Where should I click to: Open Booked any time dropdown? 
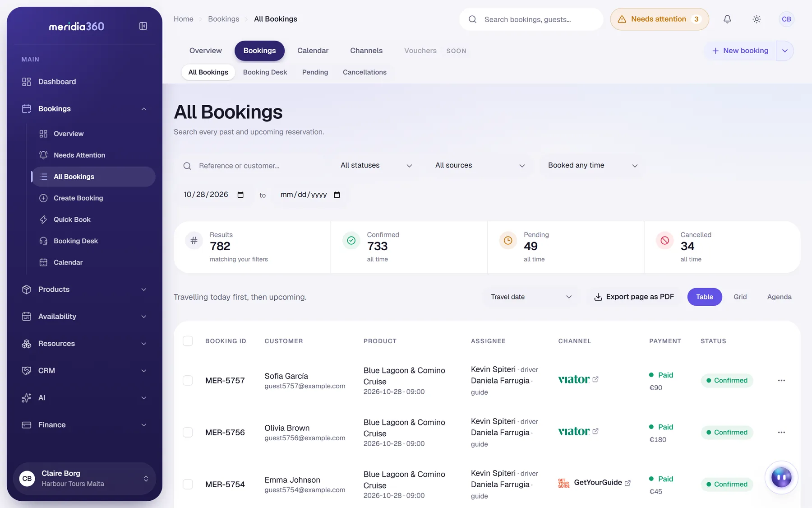593,165
